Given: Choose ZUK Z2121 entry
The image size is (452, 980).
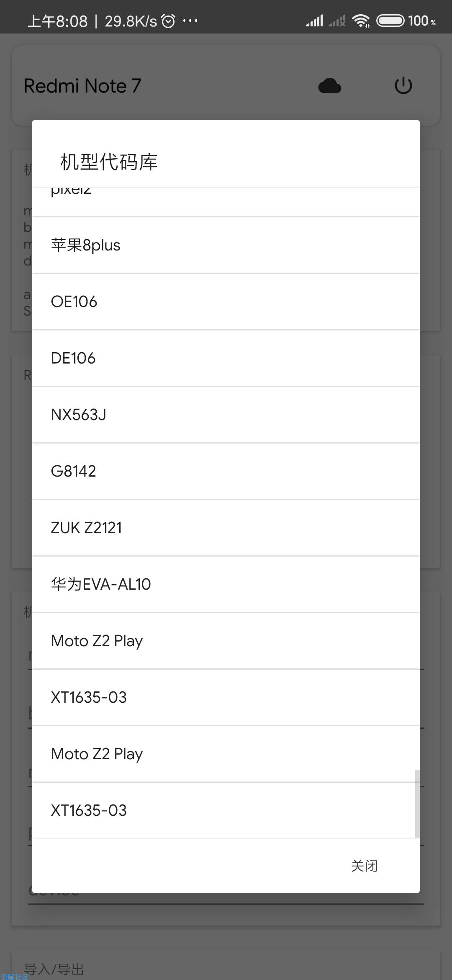Looking at the screenshot, I should pyautogui.click(x=226, y=528).
